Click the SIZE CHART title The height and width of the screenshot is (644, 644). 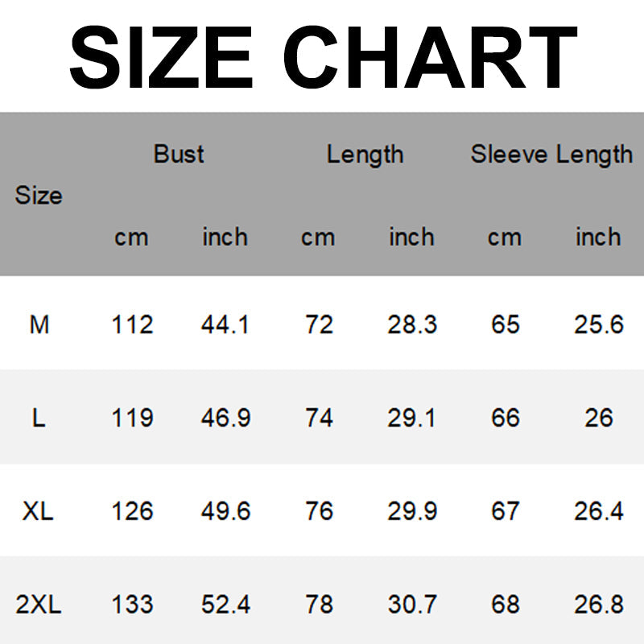tap(322, 56)
